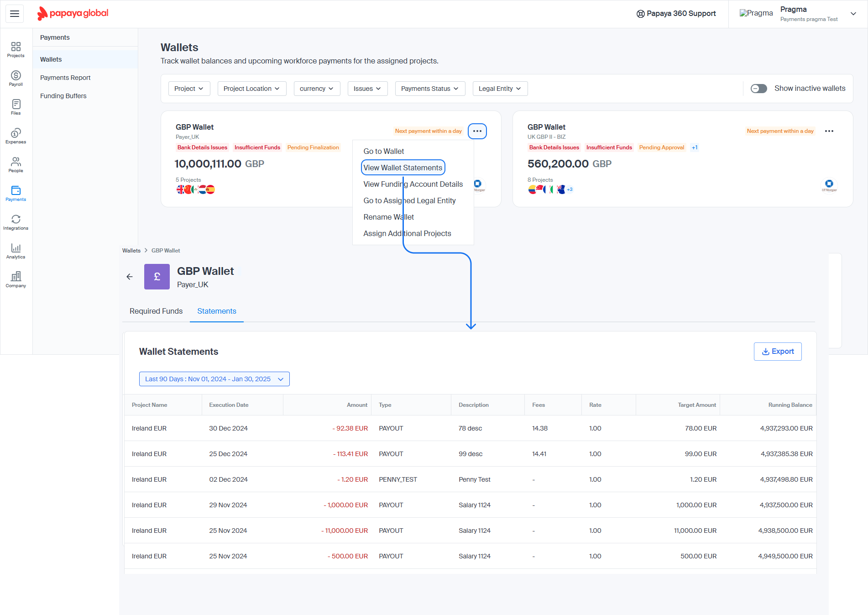Click the 560,200.00 GBP balance
868x615 pixels.
(570, 164)
